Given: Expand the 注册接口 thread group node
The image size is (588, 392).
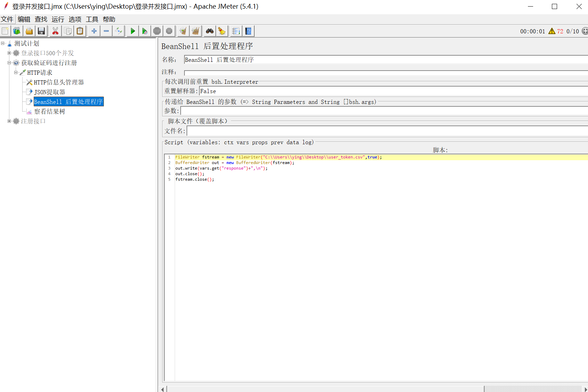Looking at the screenshot, I should (x=9, y=121).
